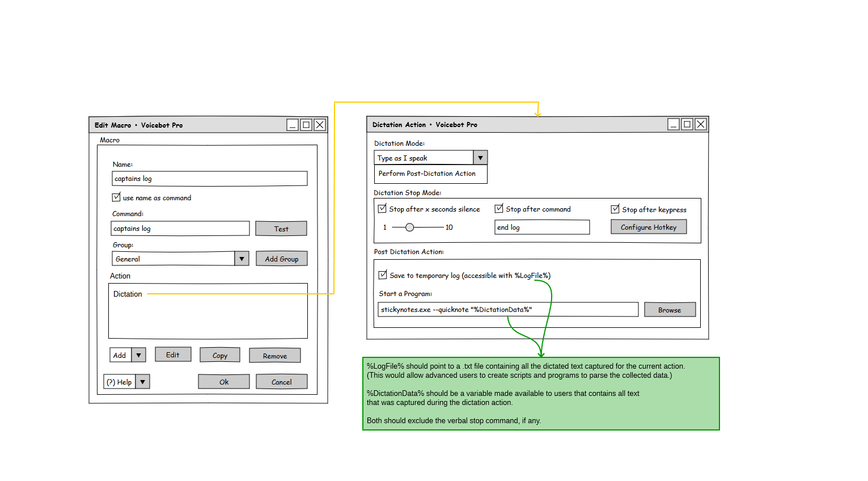The image size is (868, 481).
Task: Minimize the Dictation Action window
Action: coord(674,124)
